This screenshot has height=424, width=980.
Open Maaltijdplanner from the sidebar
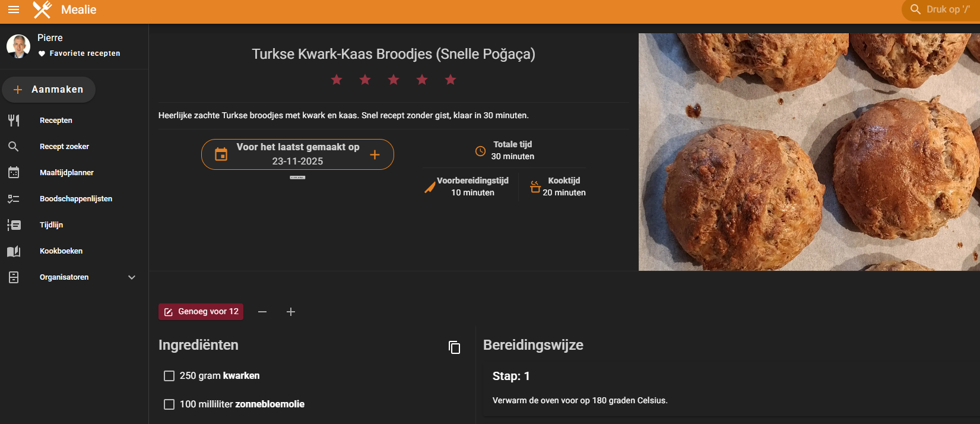tap(66, 173)
